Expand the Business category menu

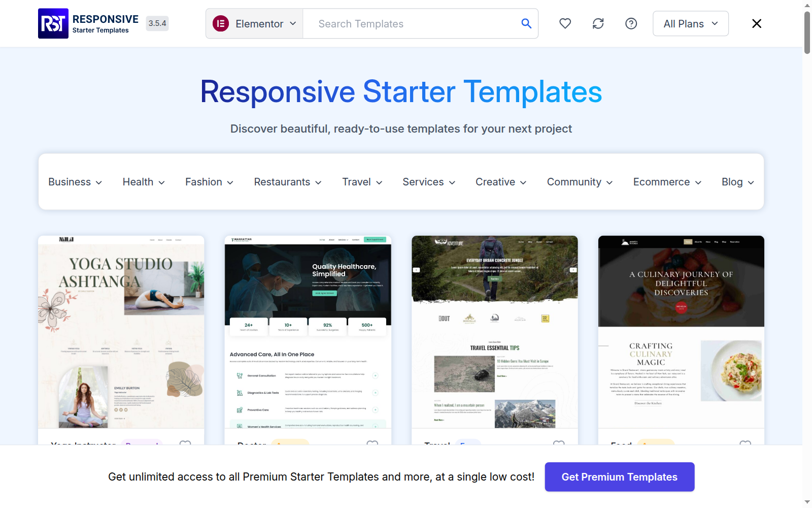(x=75, y=182)
